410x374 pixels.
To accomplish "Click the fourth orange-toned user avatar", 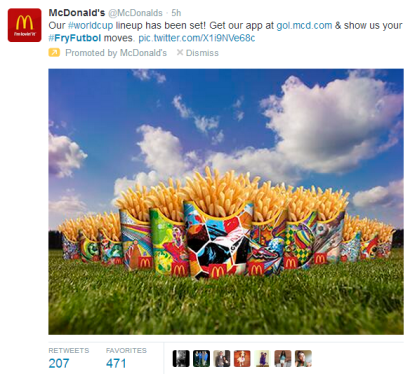I will tap(242, 359).
